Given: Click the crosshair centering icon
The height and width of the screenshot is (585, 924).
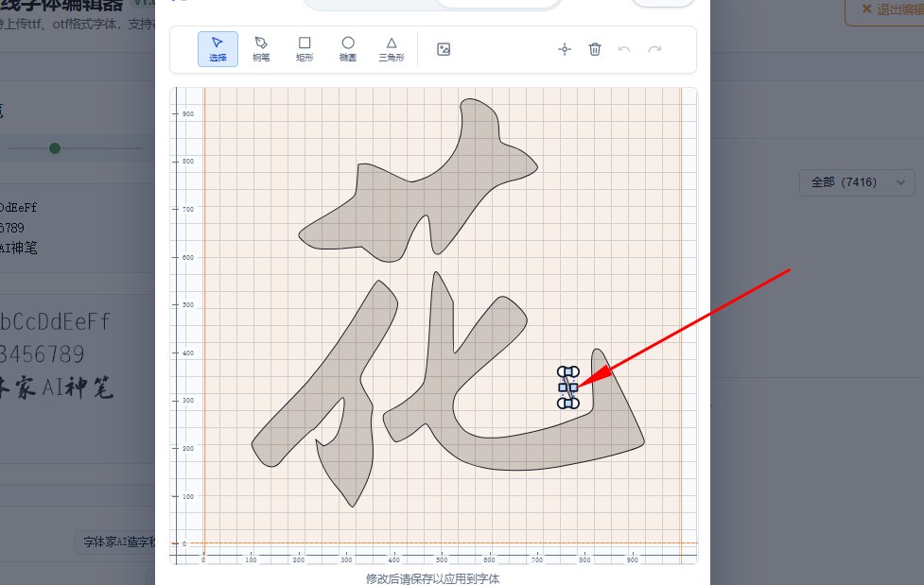Looking at the screenshot, I should pyautogui.click(x=565, y=49).
